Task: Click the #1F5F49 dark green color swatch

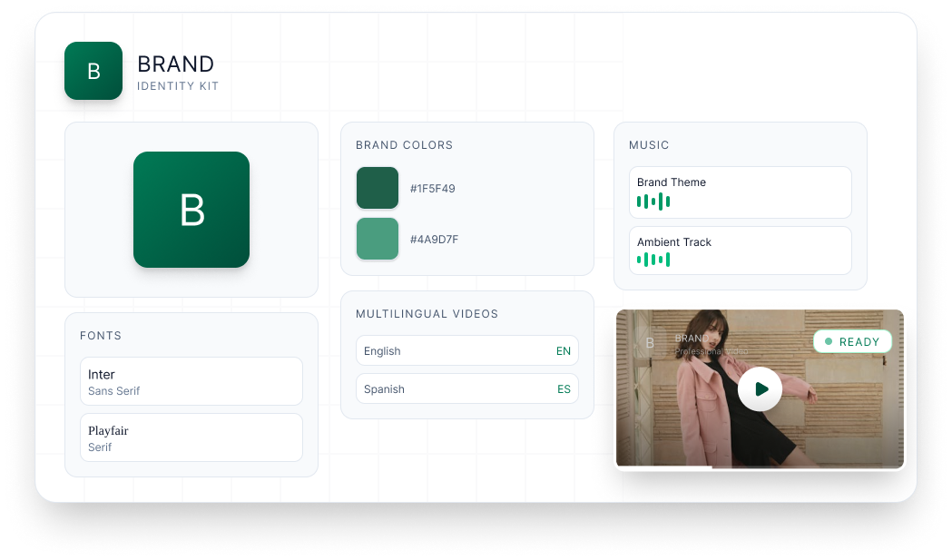Action: pos(378,188)
